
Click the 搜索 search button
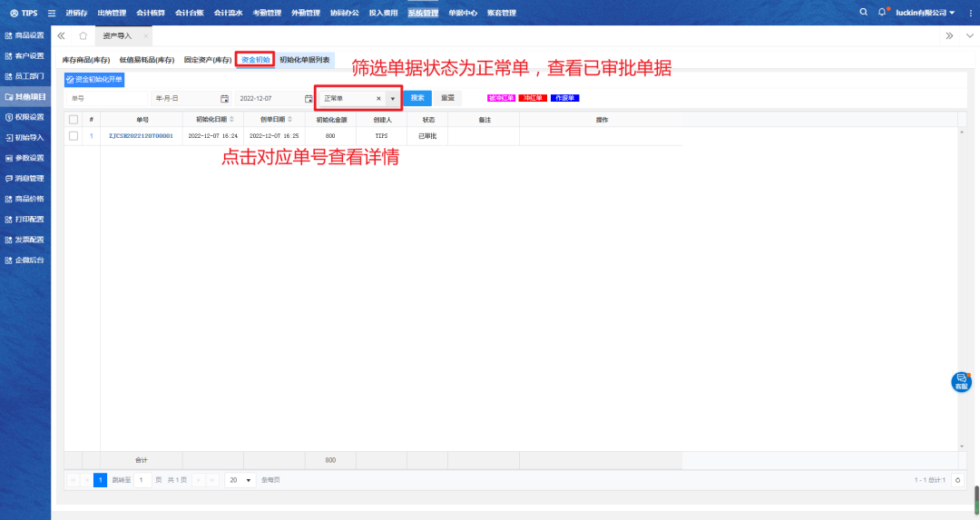417,98
